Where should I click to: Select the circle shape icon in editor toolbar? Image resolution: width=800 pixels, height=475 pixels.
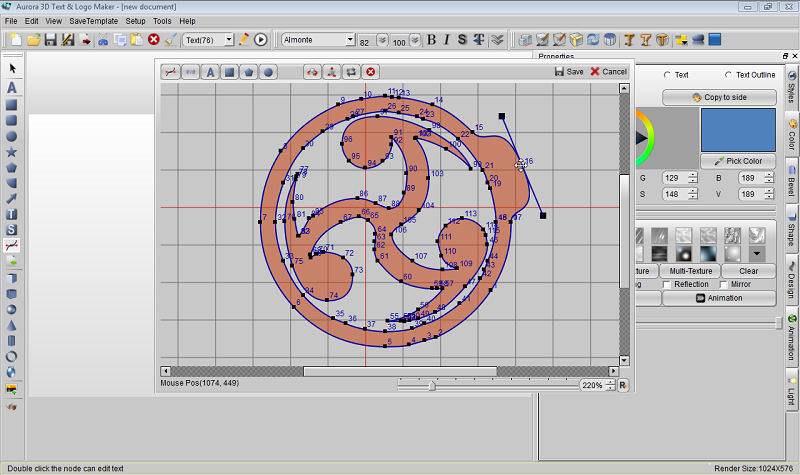[x=270, y=72]
